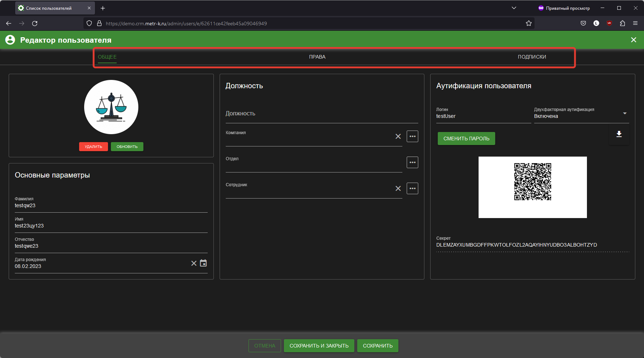644x358 pixels.
Task: Close the Список пользователей browser tab
Action: coord(89,8)
